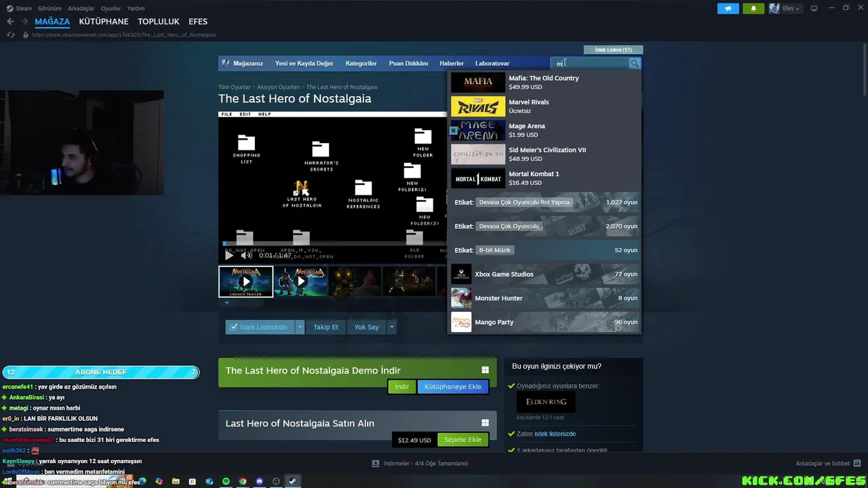Open the Arkadaşlar menu
The width and height of the screenshot is (868, 488).
point(81,8)
